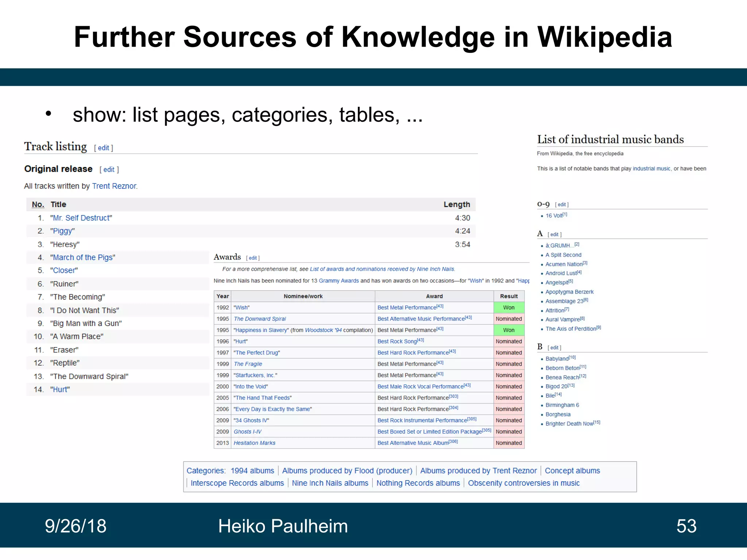
Task: Open the Ghosts I-IV nominee link
Action: click(248, 432)
